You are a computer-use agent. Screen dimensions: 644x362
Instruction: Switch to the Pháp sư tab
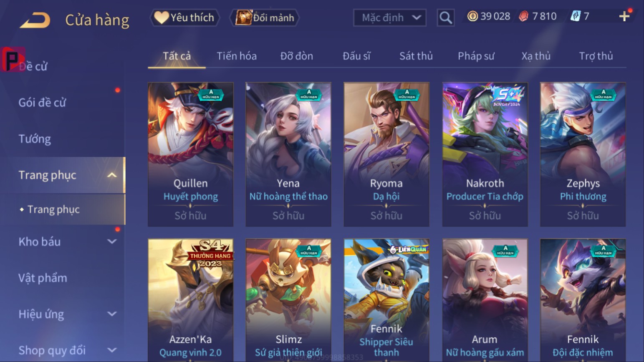(476, 56)
